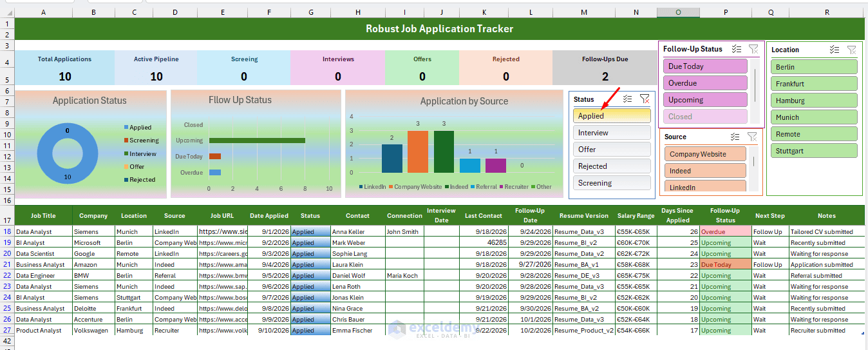Select the Product Analyst job title cell
The image size is (868, 350).
(x=43, y=330)
